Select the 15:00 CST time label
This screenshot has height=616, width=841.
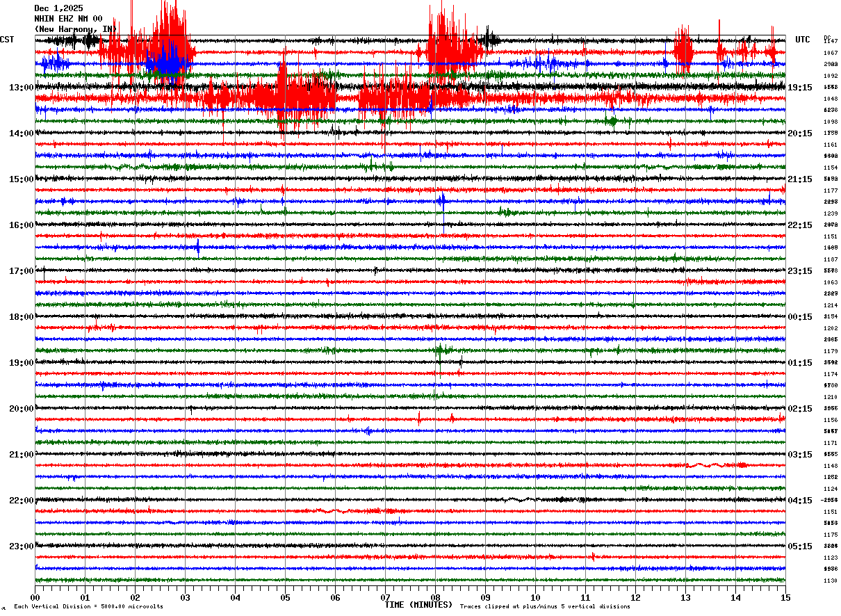pos(22,179)
